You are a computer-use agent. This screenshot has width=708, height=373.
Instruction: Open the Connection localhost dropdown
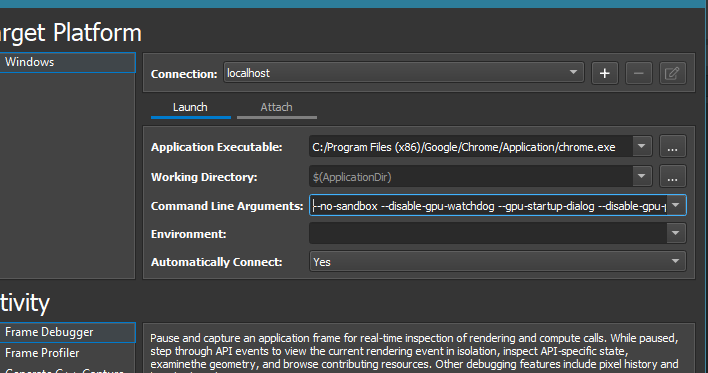point(404,73)
